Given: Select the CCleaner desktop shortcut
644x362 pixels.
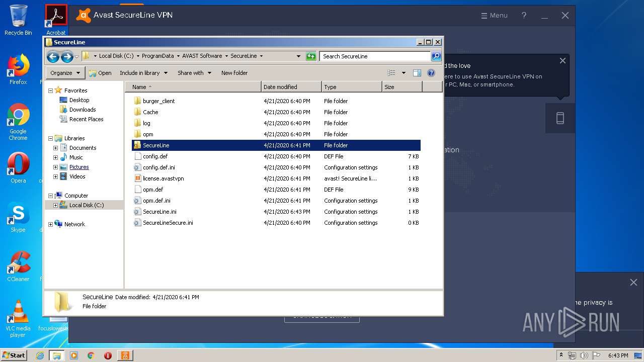Looking at the screenshot, I should [x=18, y=266].
